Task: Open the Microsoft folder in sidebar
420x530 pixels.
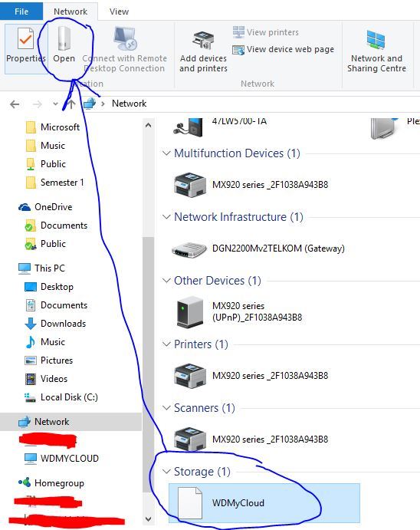Action: [x=53, y=127]
